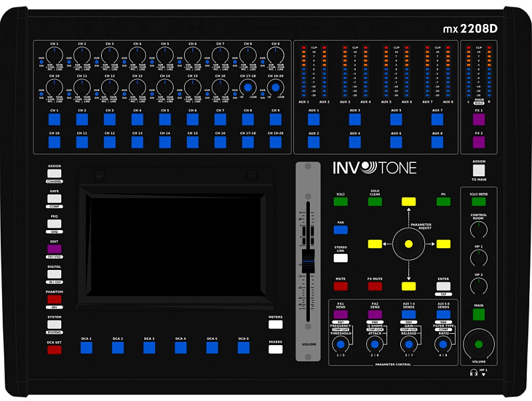Image resolution: width=532 pixels, height=401 pixels.
Task: Select the GATE/COMP processing button
Action: click(x=55, y=198)
